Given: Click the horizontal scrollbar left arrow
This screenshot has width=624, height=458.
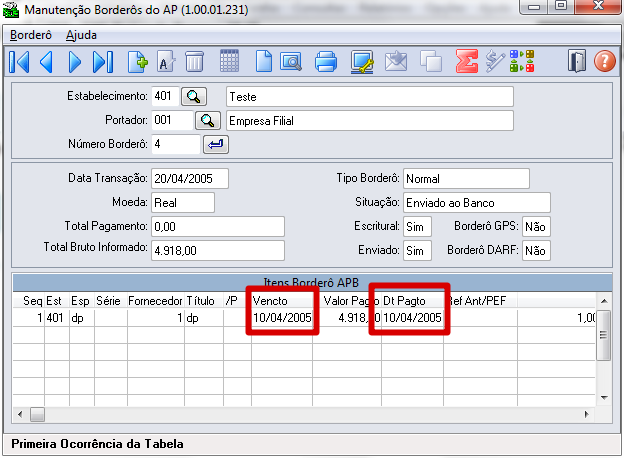Looking at the screenshot, I should [x=20, y=414].
